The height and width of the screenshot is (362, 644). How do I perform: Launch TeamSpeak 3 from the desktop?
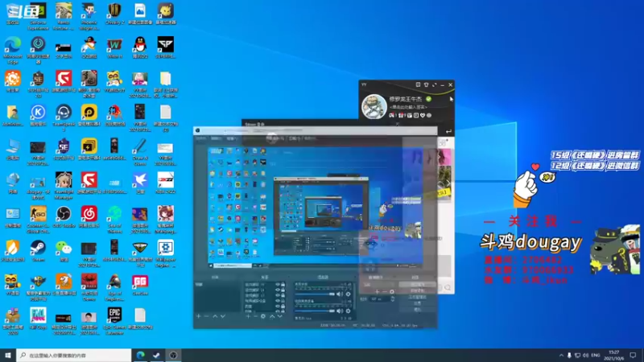point(64,117)
